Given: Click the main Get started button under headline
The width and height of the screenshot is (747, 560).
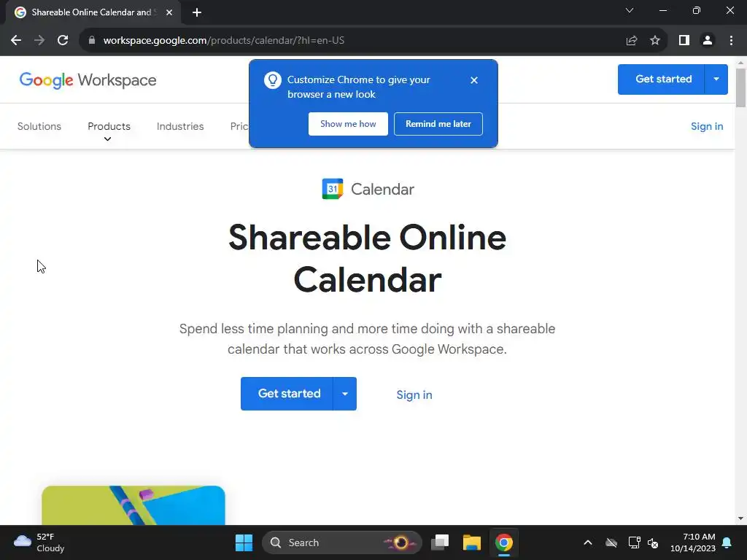Looking at the screenshot, I should click(x=287, y=394).
